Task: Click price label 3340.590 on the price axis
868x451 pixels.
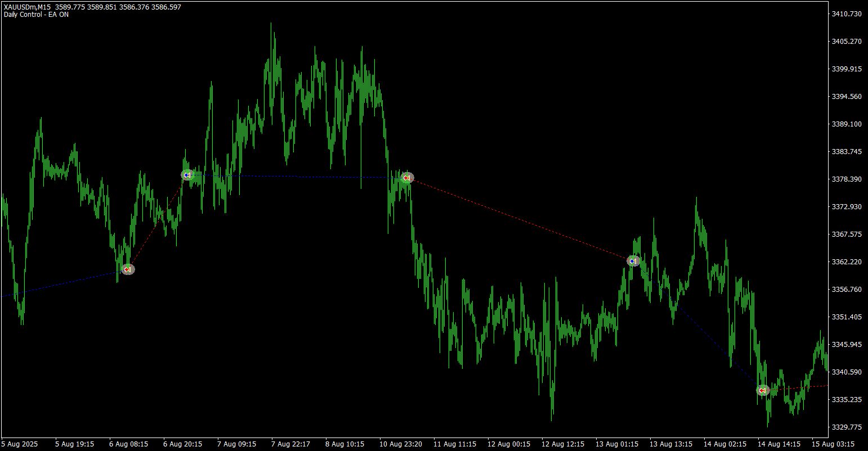Action: tap(847, 372)
